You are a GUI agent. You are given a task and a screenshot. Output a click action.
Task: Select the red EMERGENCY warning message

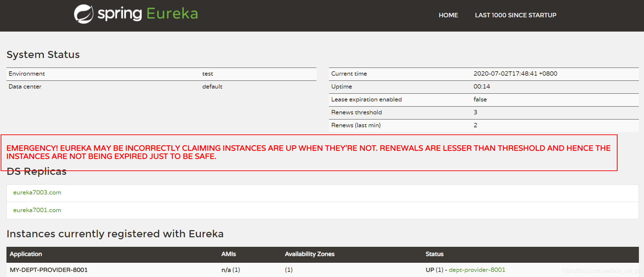(x=309, y=152)
